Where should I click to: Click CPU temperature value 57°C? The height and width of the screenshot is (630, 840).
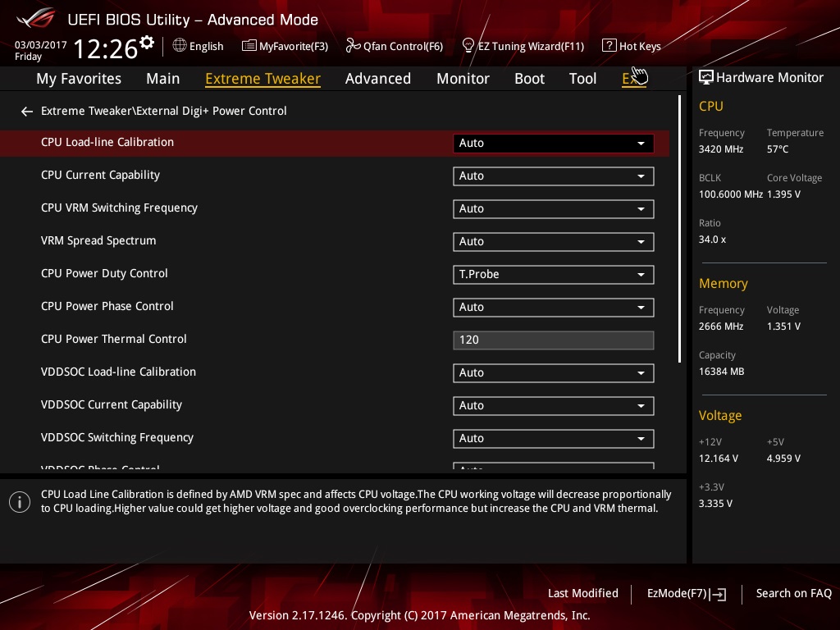778,149
